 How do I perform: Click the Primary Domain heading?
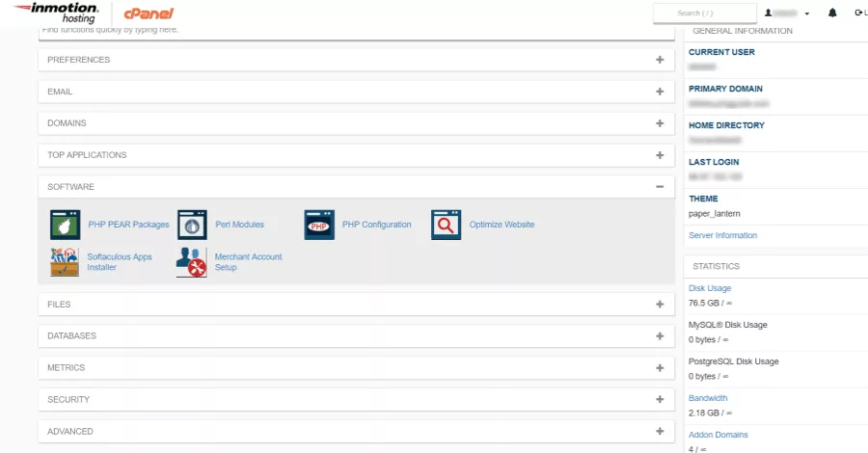tap(725, 89)
